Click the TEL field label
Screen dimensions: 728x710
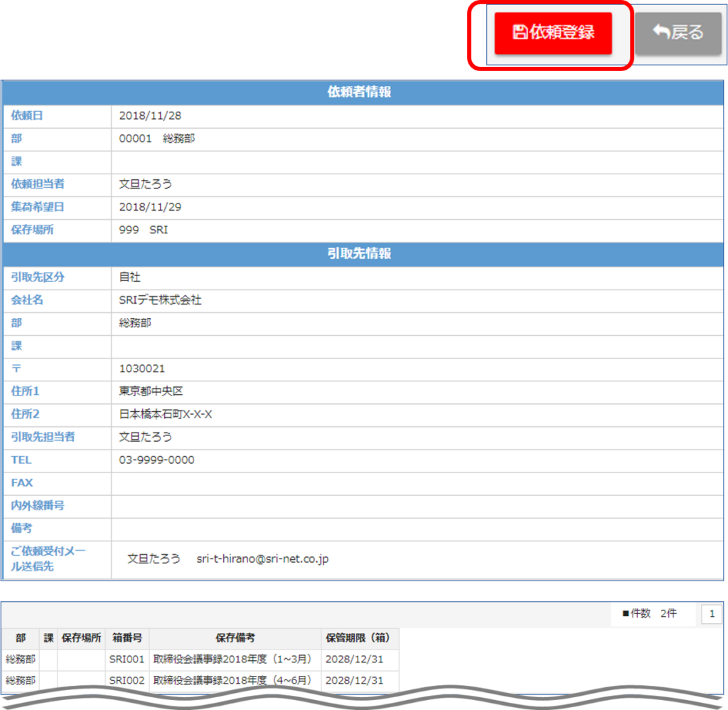[21, 460]
